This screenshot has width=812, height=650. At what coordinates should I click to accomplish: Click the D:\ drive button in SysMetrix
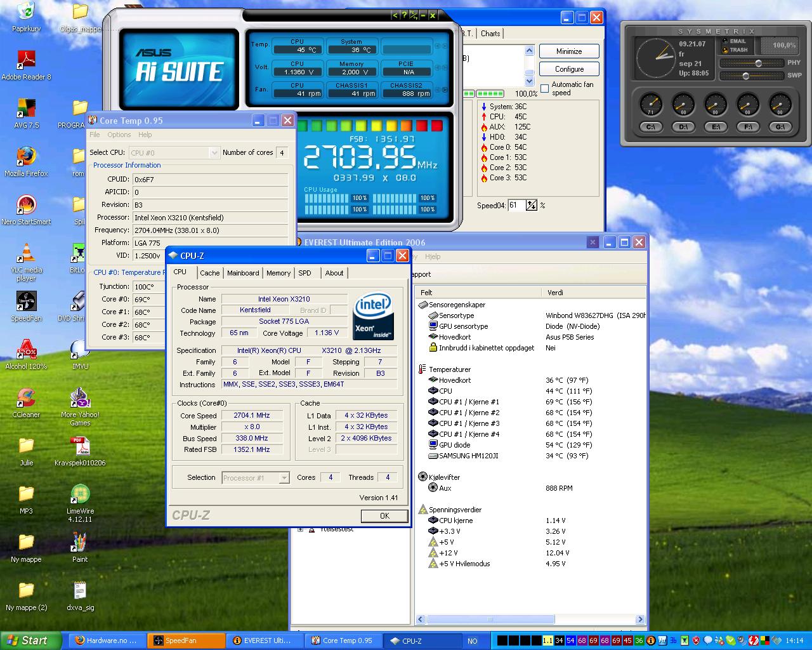(683, 127)
